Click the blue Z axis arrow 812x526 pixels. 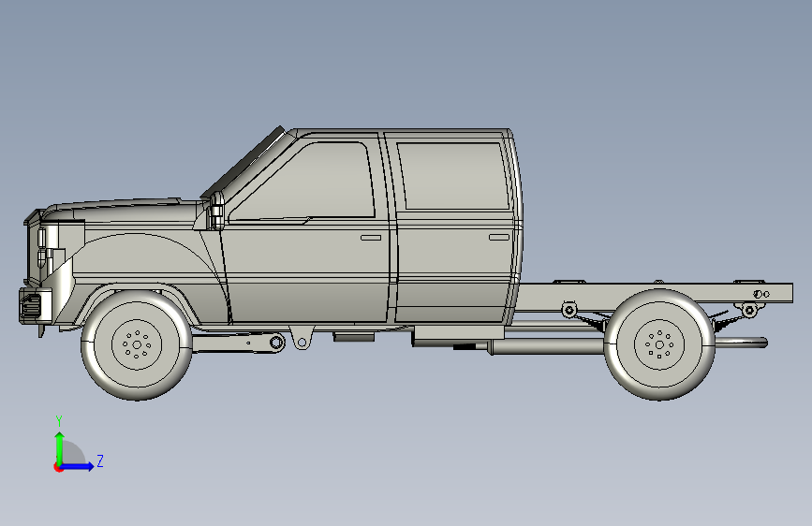(x=78, y=466)
